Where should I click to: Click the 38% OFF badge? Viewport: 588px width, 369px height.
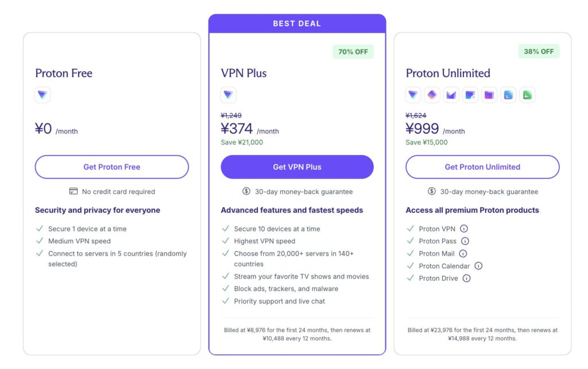point(539,51)
